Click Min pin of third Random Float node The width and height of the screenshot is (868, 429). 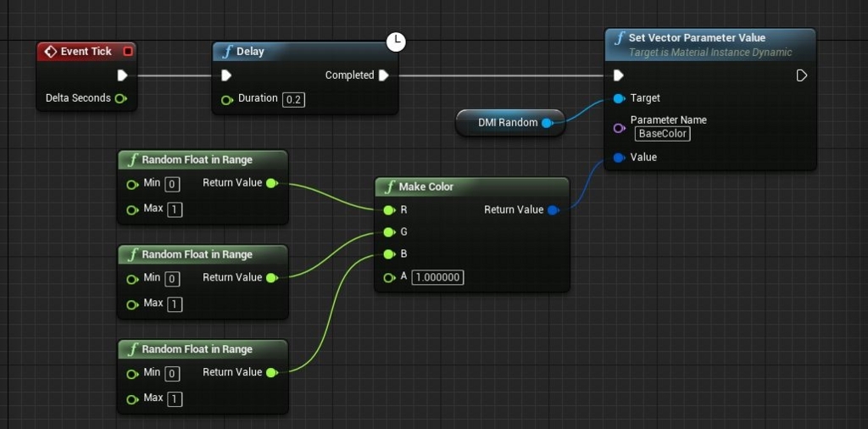point(132,374)
